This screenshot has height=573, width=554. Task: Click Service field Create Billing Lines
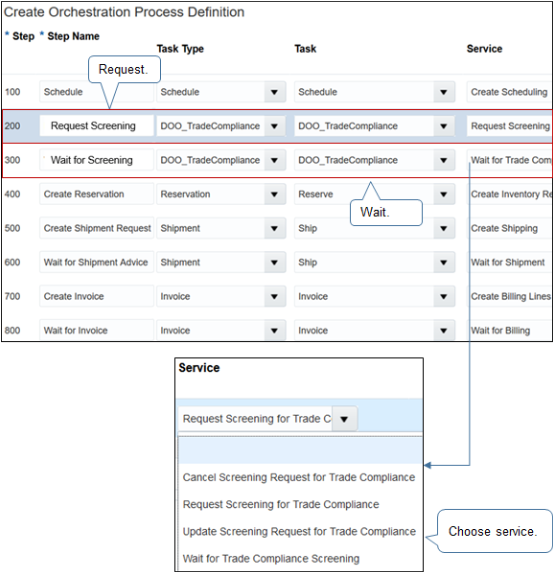[509, 296]
